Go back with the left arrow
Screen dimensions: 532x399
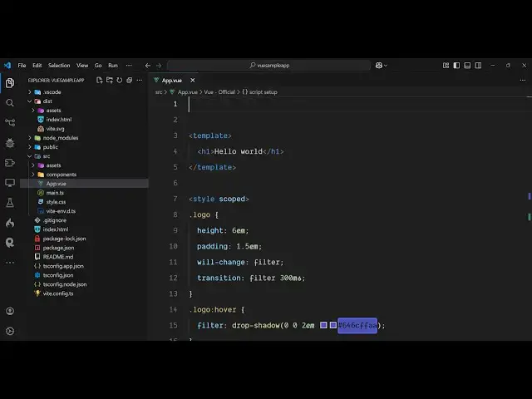tap(148, 66)
